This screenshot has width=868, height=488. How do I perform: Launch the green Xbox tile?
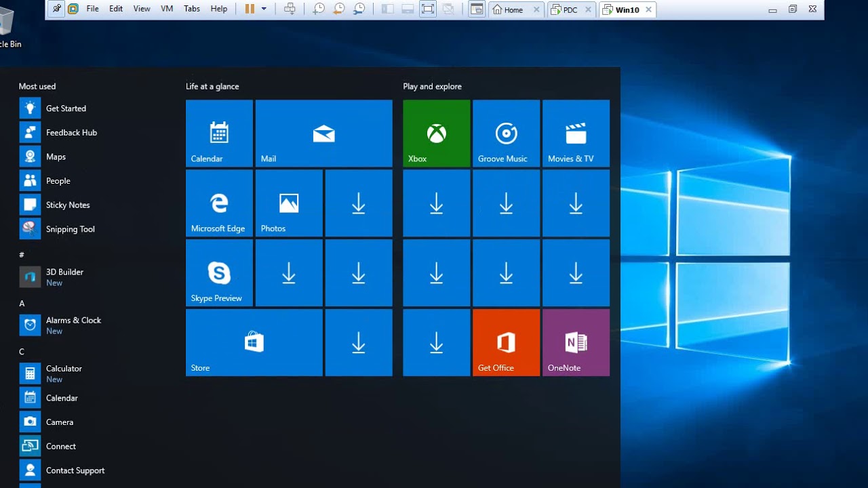pos(436,134)
